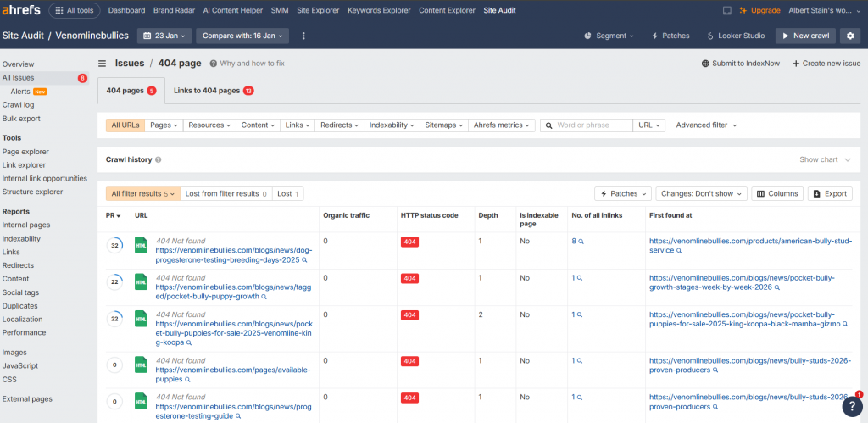This screenshot has height=423, width=868.
Task: Select the 404 pages tab
Action: pos(131,91)
